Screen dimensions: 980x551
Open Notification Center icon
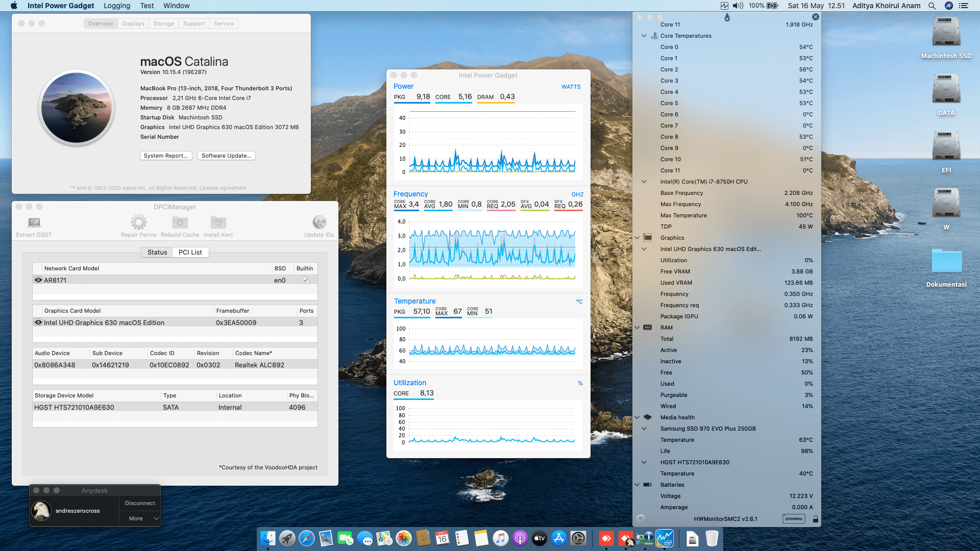point(964,6)
